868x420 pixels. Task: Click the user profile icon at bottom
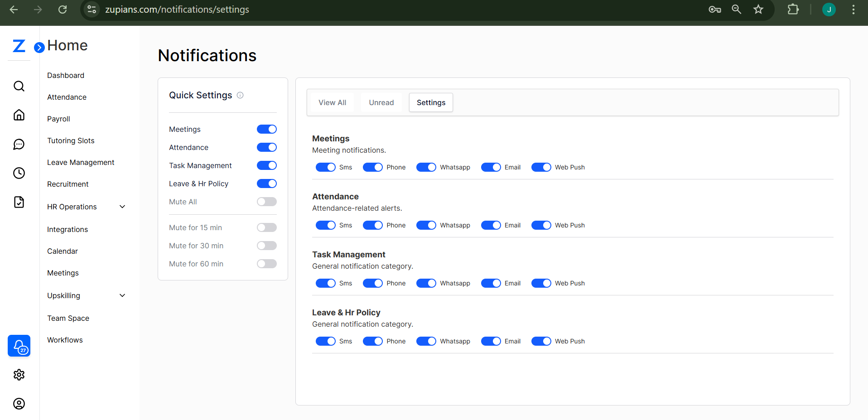tap(19, 404)
